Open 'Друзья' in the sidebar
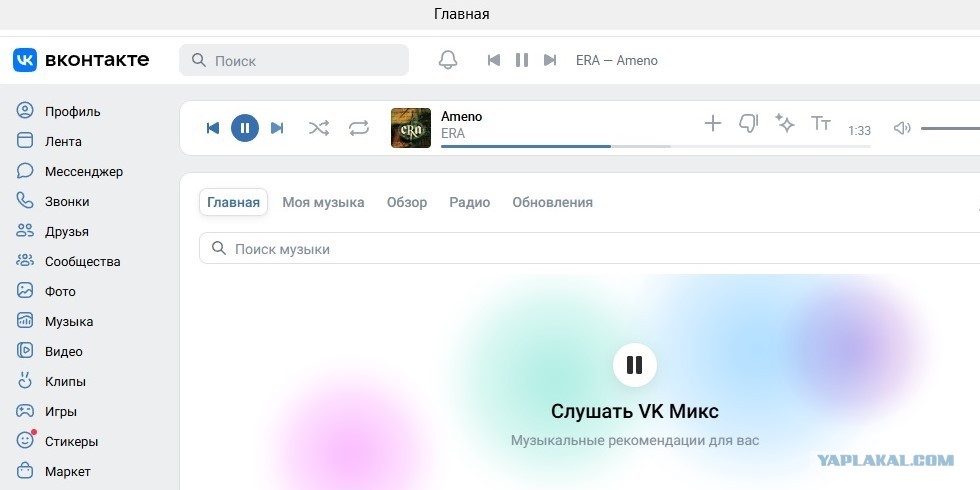 52,231
